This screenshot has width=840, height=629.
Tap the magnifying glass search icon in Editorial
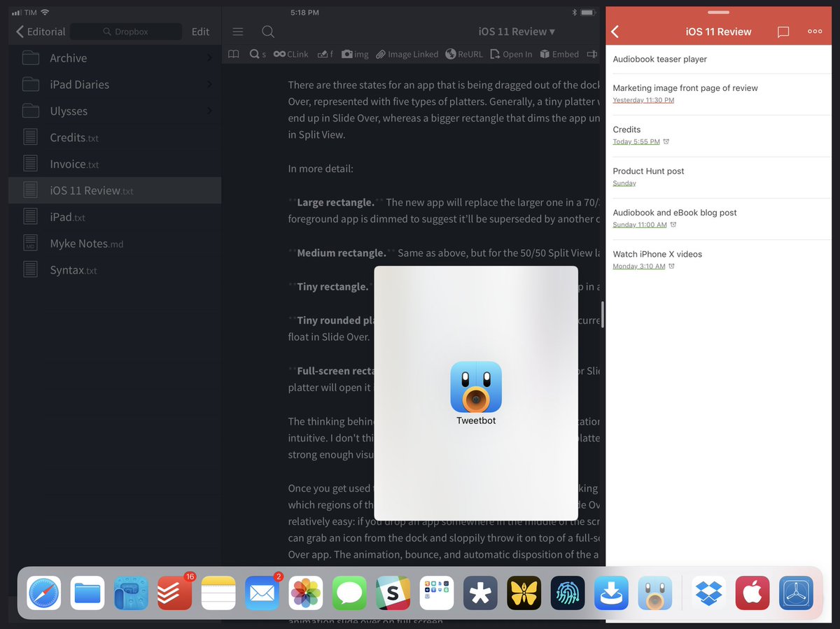pyautogui.click(x=267, y=31)
